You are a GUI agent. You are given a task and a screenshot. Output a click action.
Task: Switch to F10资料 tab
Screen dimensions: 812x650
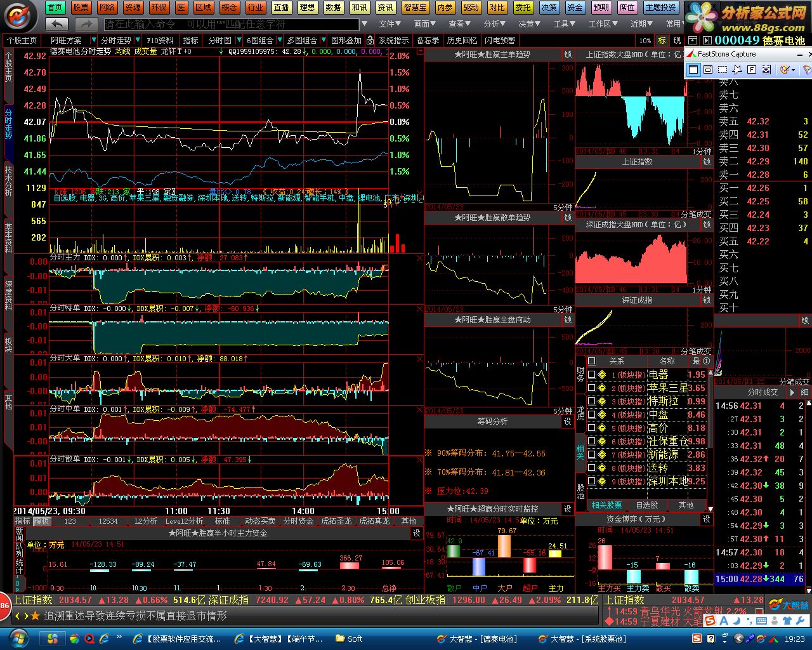[160, 40]
